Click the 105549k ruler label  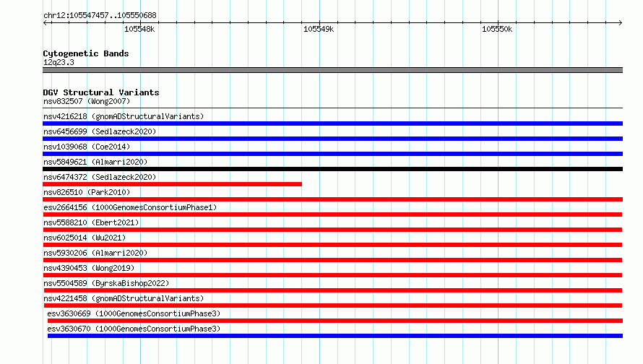[x=319, y=29]
